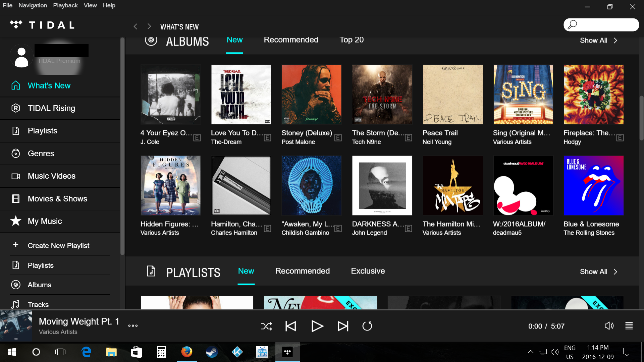Open the View menu
Screen dimensions: 644x362
coord(90,5)
